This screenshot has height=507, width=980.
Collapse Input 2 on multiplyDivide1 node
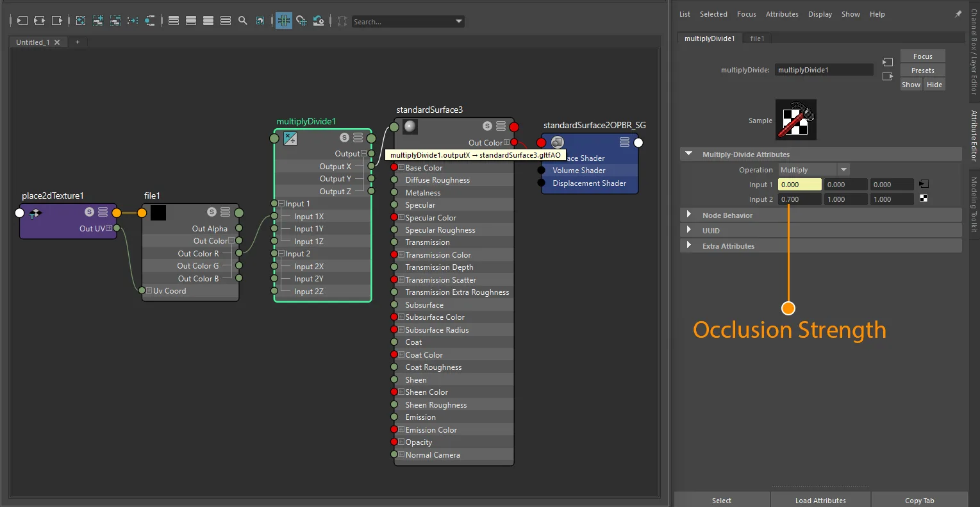(281, 254)
